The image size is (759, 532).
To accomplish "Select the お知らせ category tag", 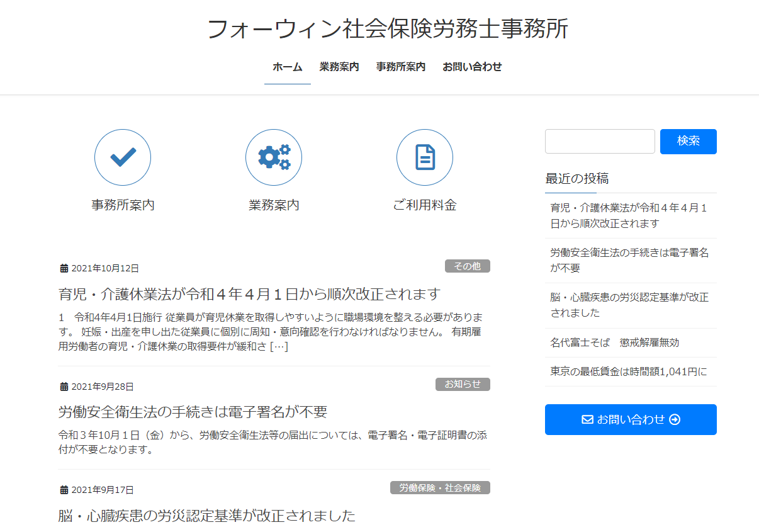I will [463, 384].
